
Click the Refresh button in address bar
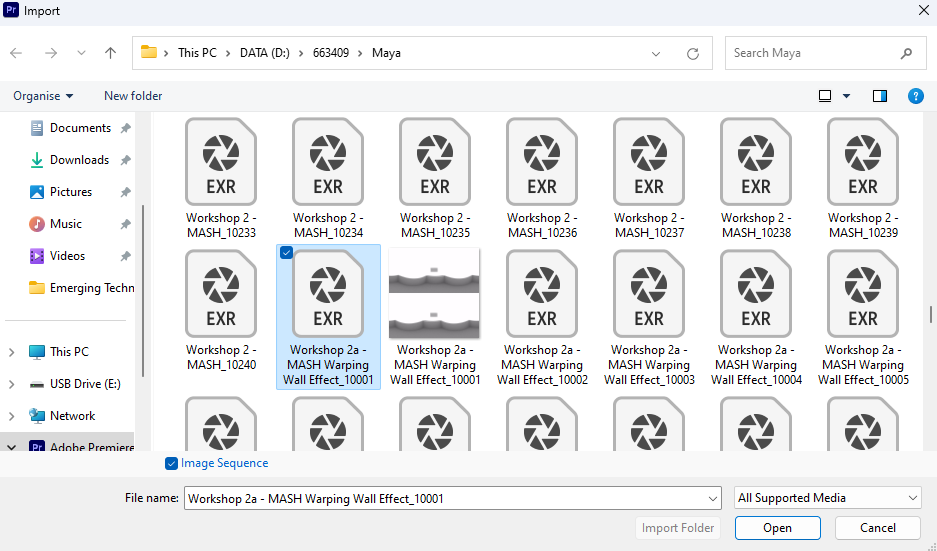(692, 54)
